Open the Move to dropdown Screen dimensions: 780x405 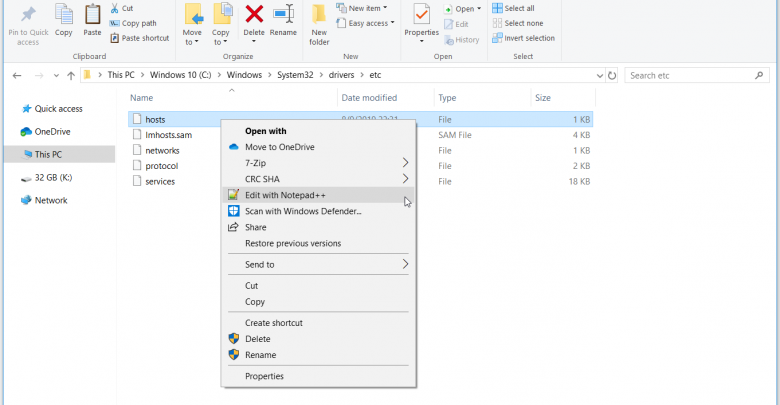(192, 24)
